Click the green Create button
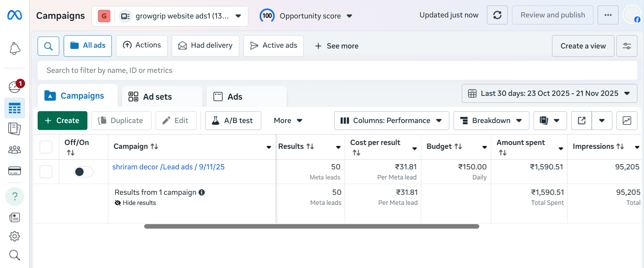Image resolution: width=644 pixels, height=268 pixels. (x=62, y=121)
